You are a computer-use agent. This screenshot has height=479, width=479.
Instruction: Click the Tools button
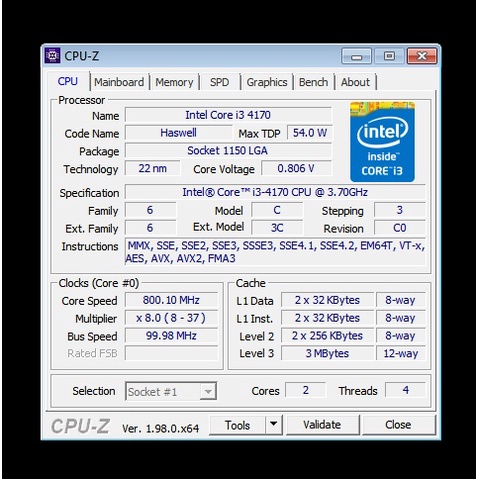click(x=237, y=425)
